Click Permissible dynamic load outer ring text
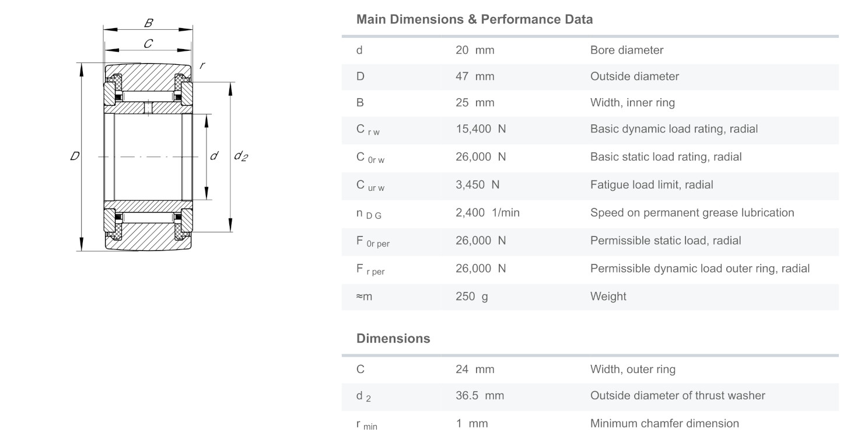This screenshot has height=439, width=868. 699,269
